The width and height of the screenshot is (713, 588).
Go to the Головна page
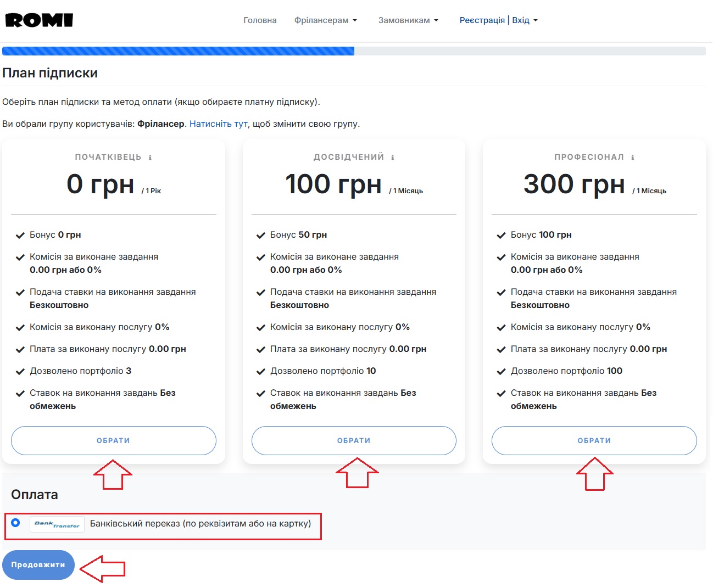pos(260,20)
